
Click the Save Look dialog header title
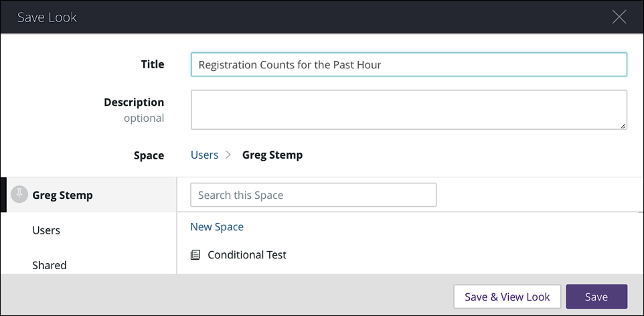click(x=47, y=17)
